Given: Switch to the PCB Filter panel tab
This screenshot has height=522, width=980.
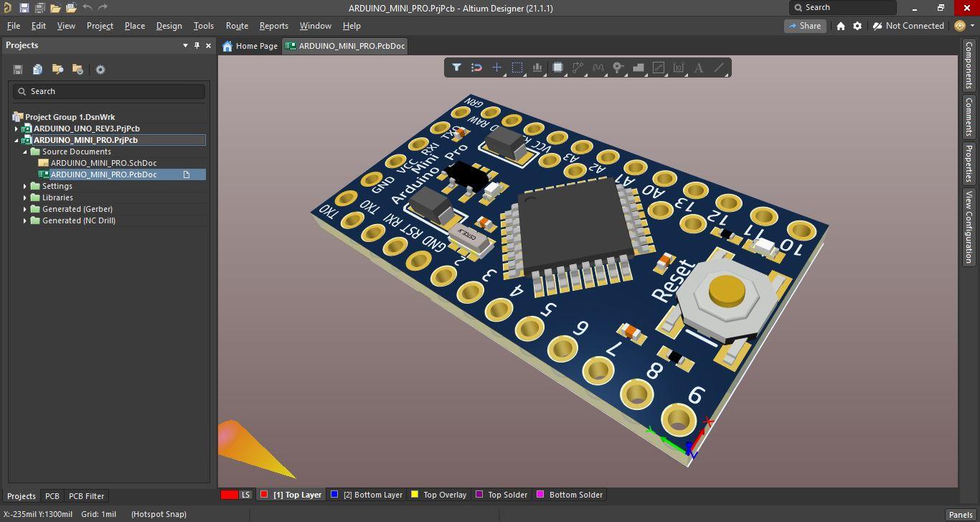Looking at the screenshot, I should [x=86, y=496].
